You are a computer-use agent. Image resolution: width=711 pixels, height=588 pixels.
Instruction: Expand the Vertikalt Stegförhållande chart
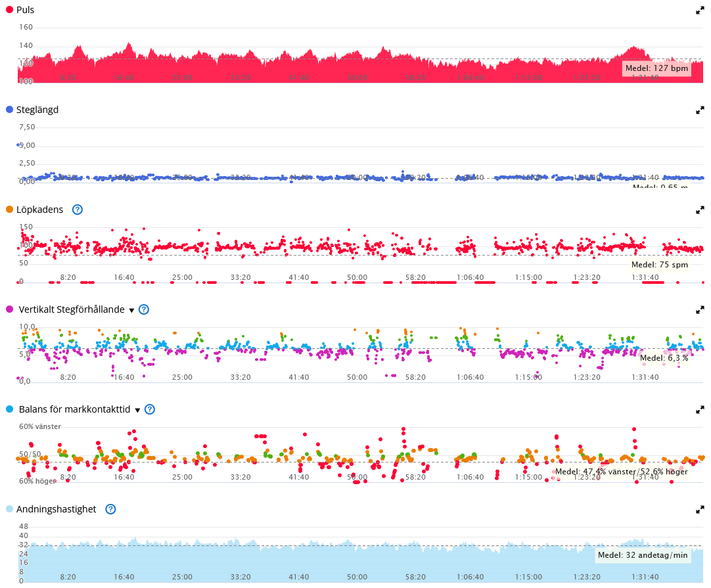point(700,309)
